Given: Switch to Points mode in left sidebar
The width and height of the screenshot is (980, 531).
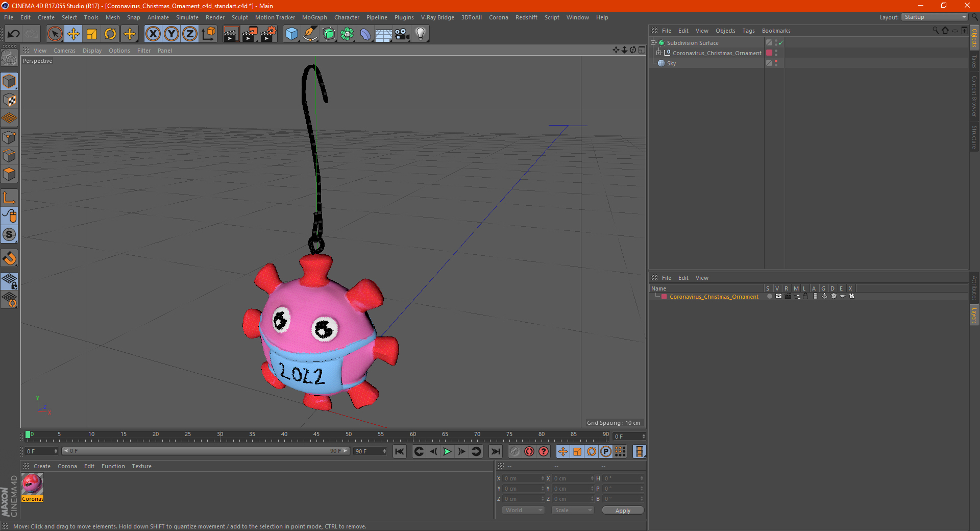Looking at the screenshot, I should click(9, 137).
